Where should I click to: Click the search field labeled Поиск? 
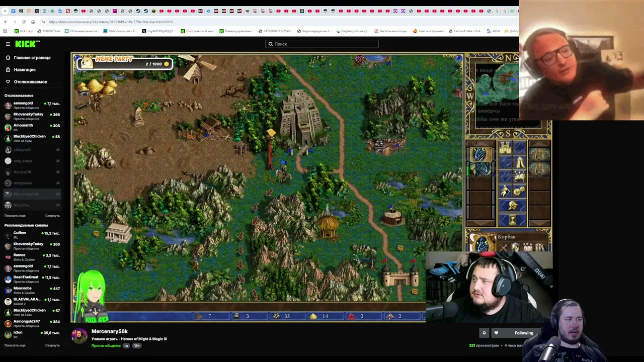point(322,44)
